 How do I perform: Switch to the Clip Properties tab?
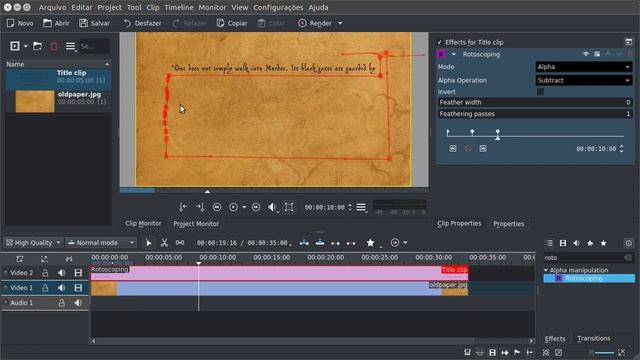click(459, 224)
